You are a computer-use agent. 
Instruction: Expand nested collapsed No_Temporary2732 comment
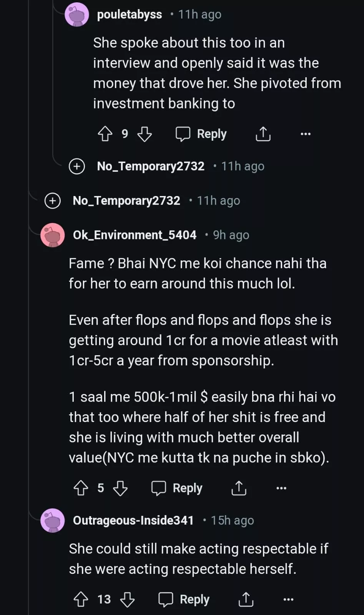[77, 166]
